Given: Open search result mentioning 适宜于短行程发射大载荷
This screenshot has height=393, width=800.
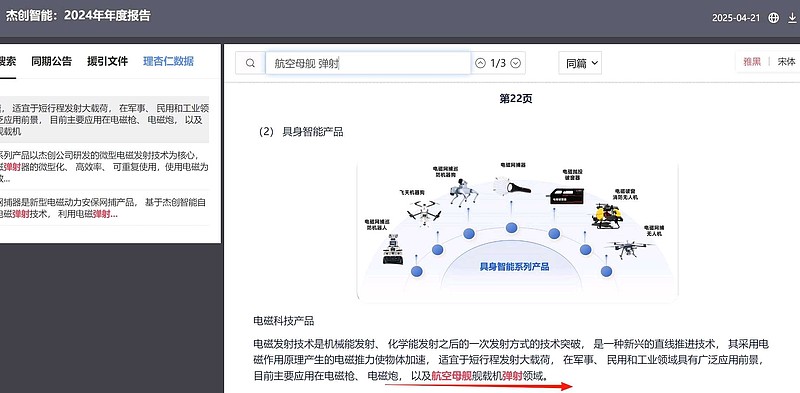Looking at the screenshot, I should [104, 119].
